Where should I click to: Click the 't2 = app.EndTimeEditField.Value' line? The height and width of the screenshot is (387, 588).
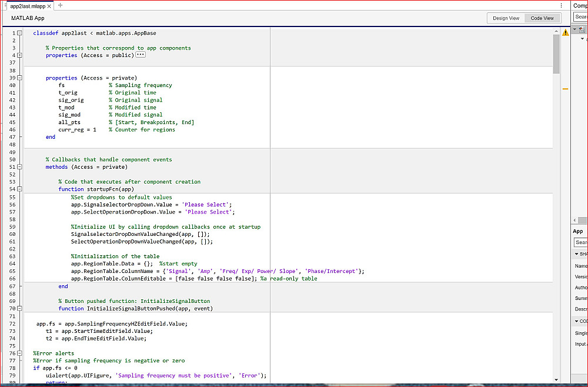(x=96, y=338)
